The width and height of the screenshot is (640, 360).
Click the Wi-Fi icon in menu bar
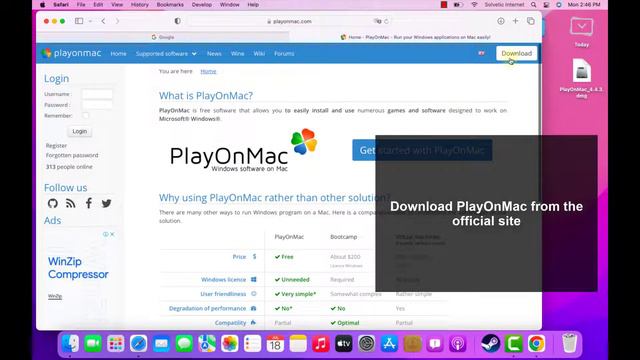click(x=474, y=4)
